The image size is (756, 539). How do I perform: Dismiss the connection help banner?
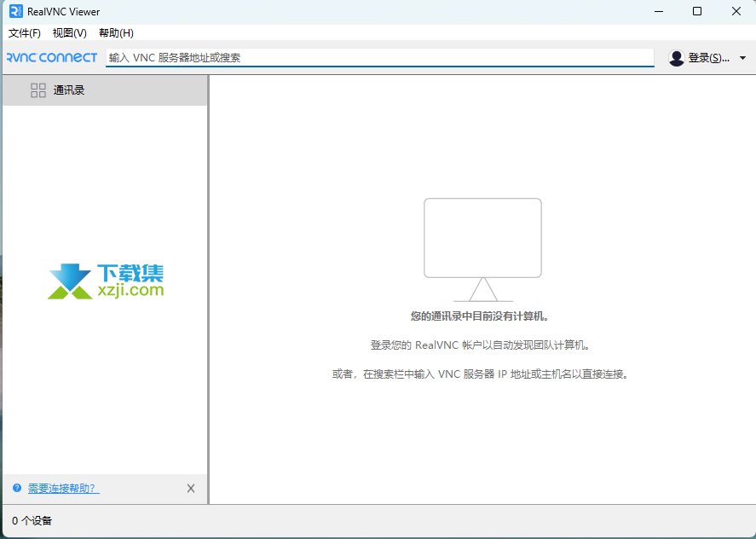tap(191, 489)
